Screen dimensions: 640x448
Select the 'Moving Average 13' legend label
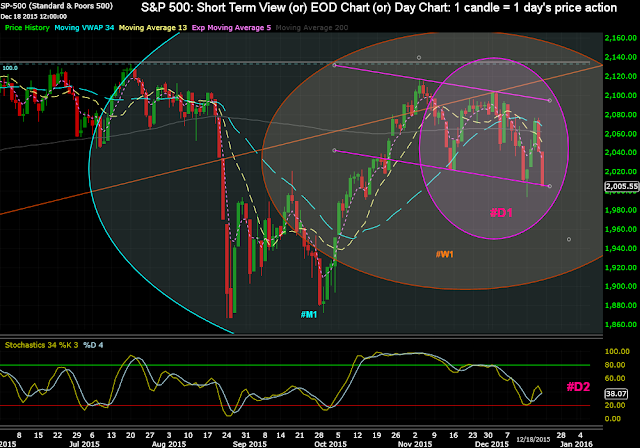(153, 28)
